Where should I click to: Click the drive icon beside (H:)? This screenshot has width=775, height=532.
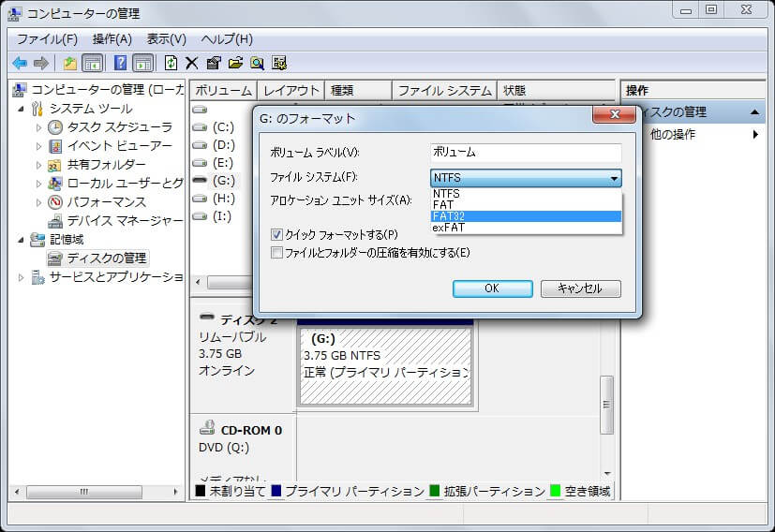(x=200, y=199)
